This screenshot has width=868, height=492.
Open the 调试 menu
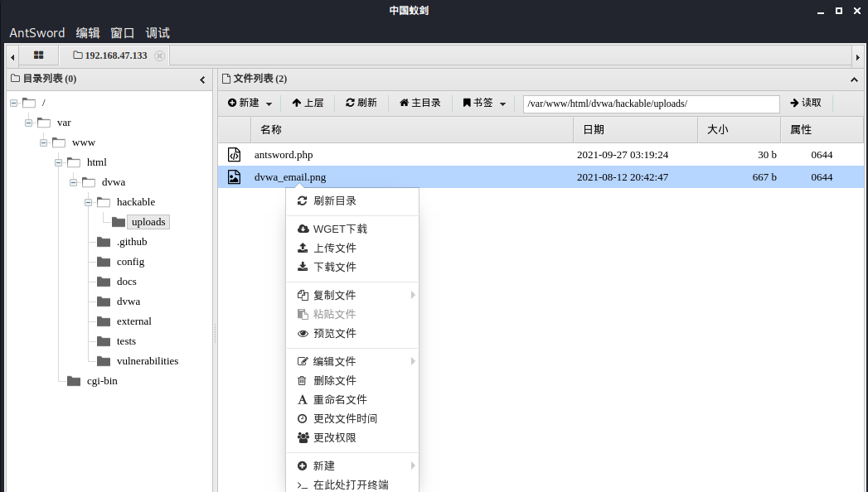158,33
